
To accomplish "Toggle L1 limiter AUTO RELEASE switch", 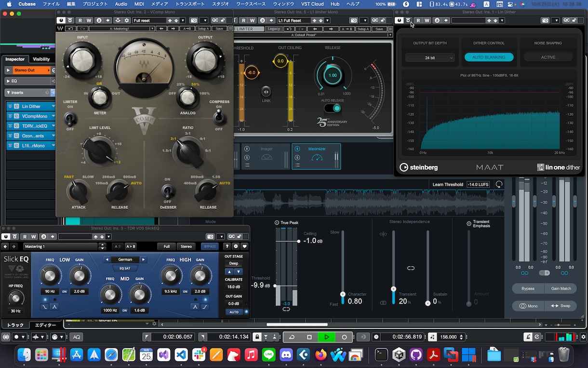I will click(x=333, y=108).
